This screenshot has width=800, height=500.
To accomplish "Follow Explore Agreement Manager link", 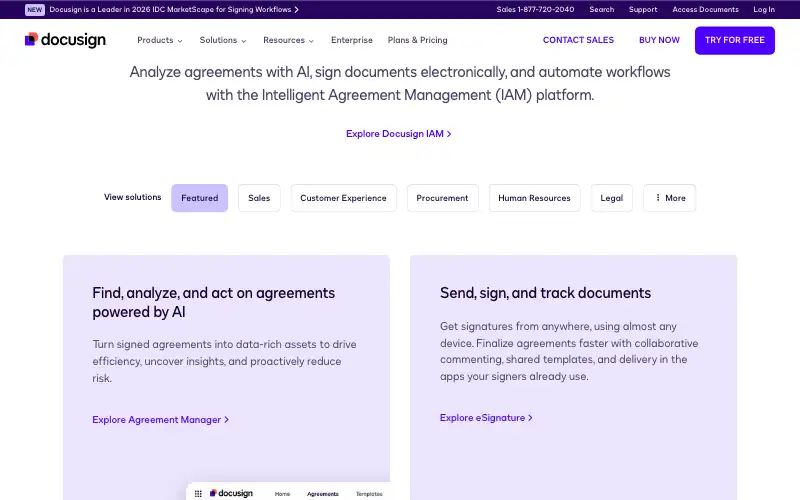I will [160, 419].
